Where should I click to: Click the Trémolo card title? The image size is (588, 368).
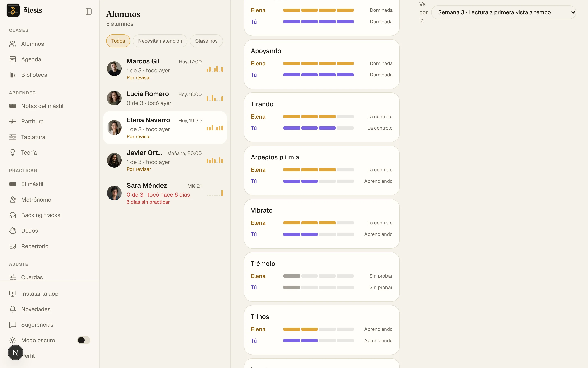263,264
